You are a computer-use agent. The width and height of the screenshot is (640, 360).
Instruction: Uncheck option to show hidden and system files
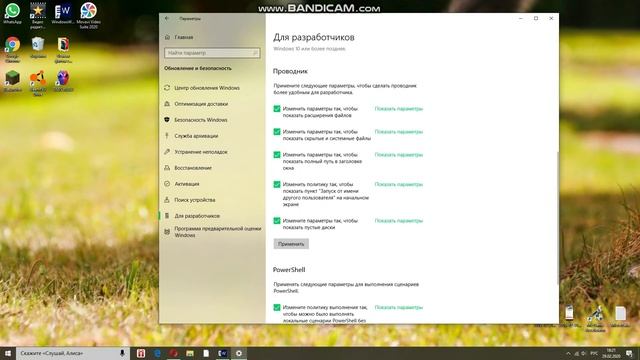click(x=277, y=131)
